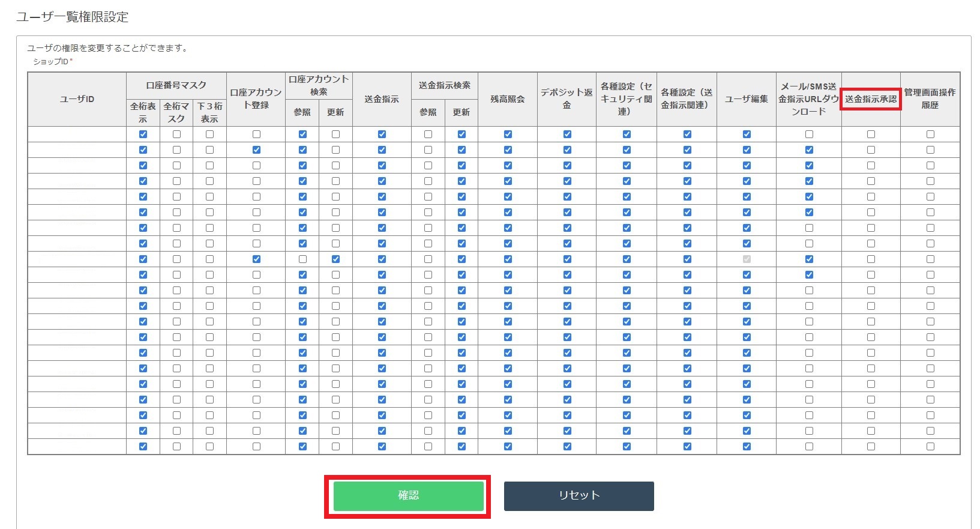Enable 送金指示承認 checkbox in the first row
Image resolution: width=980 pixels, height=529 pixels.
871,135
